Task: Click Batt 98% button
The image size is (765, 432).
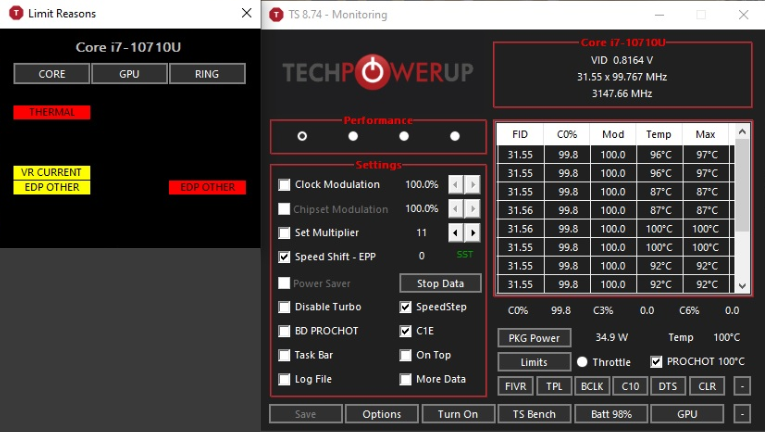Action: pos(611,414)
